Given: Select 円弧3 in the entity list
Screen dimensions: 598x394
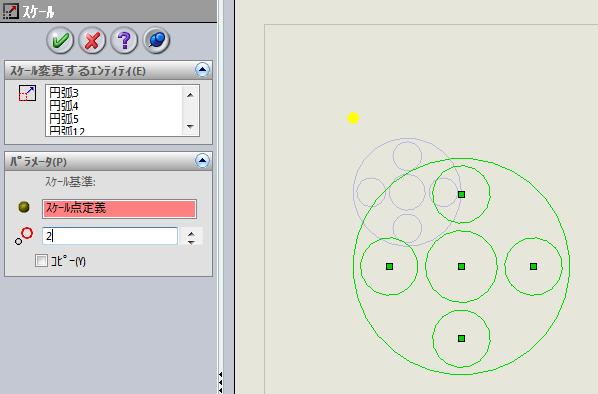Looking at the screenshot, I should 64,93.
